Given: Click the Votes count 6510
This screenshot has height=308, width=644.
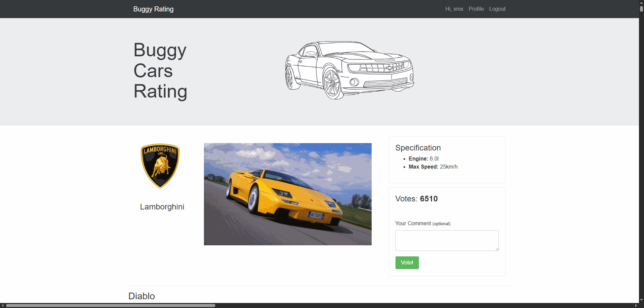Looking at the screenshot, I should pyautogui.click(x=429, y=199).
